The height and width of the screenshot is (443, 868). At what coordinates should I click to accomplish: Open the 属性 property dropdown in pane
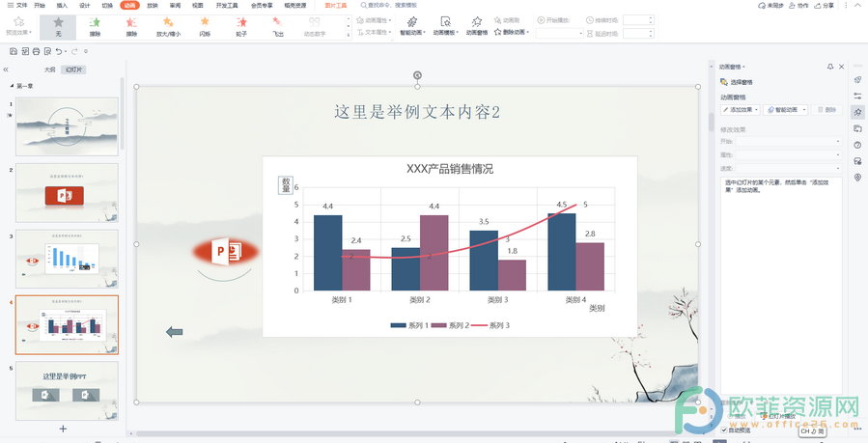pos(788,154)
